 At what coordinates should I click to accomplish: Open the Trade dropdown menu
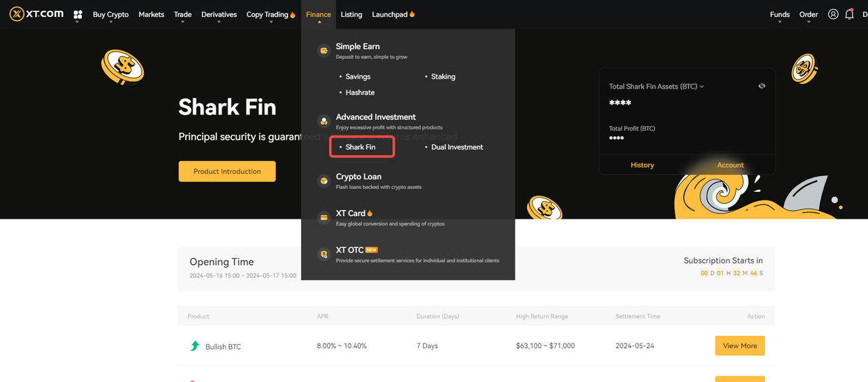tap(182, 14)
